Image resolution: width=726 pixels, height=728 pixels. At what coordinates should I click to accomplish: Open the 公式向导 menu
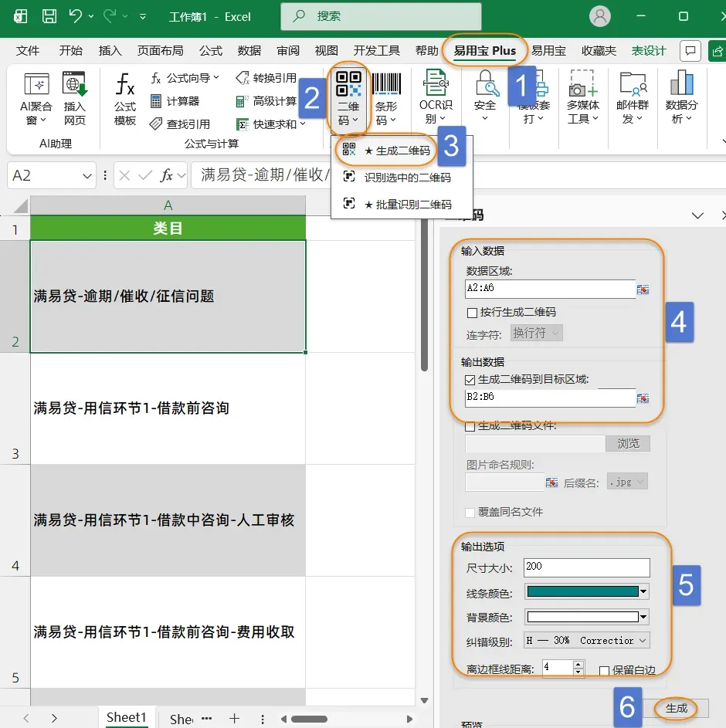pos(185,78)
